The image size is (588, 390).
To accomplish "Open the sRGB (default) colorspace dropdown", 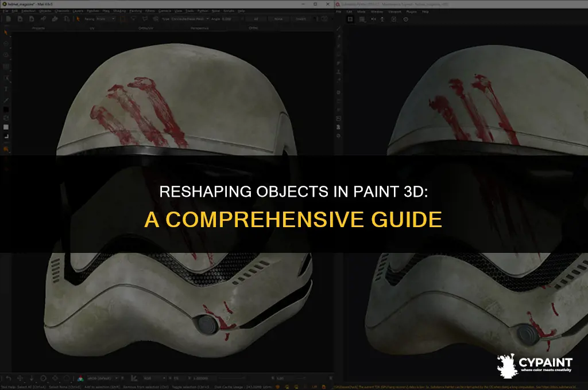I will click(x=102, y=379).
